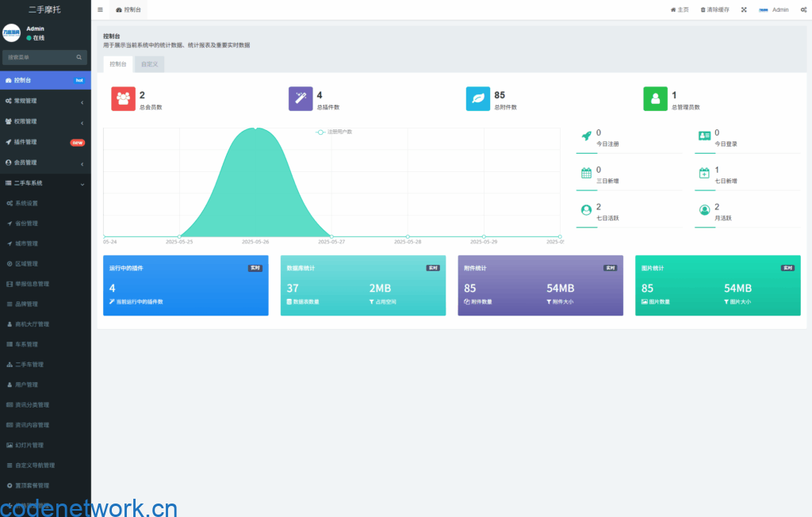Click the 实时 badge on 图片统计 card
The width and height of the screenshot is (812, 517).
click(x=787, y=268)
